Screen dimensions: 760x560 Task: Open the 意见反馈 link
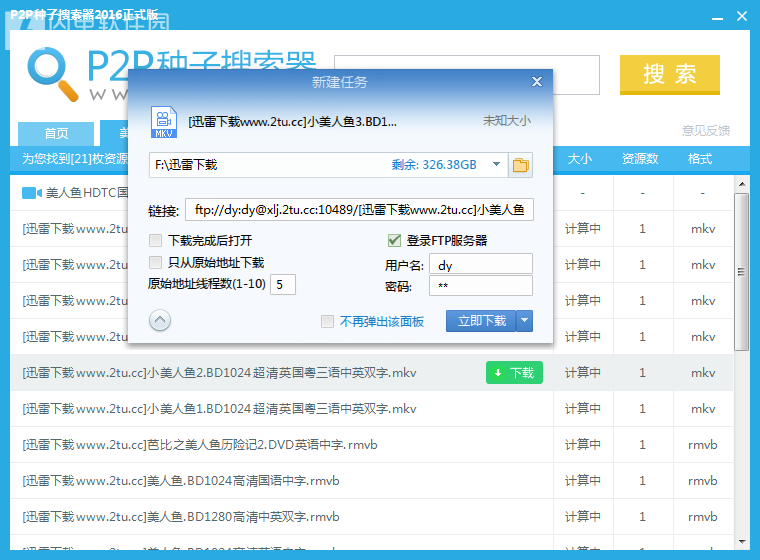coord(706,130)
